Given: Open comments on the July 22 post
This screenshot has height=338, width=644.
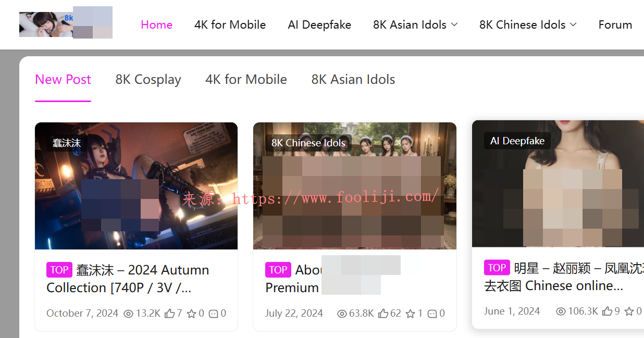Looking at the screenshot, I should [432, 314].
